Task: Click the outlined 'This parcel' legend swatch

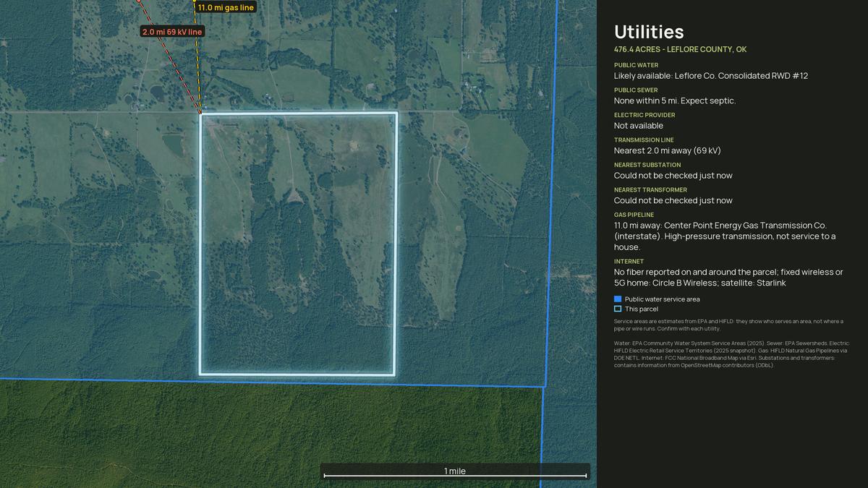Action: [x=618, y=309]
